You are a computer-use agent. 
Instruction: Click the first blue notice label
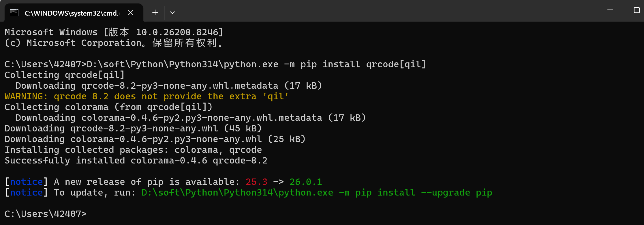pos(26,182)
